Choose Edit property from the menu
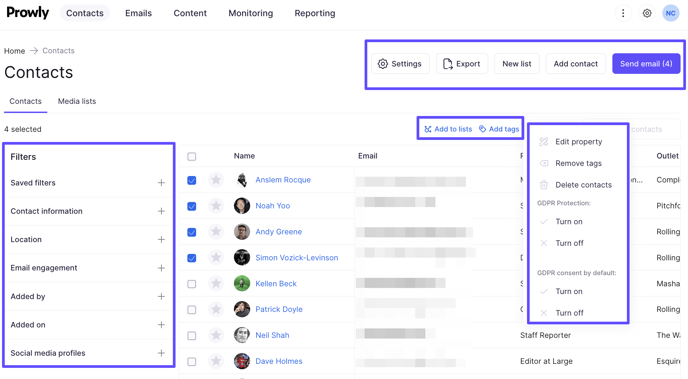The width and height of the screenshot is (688, 379). 578,142
